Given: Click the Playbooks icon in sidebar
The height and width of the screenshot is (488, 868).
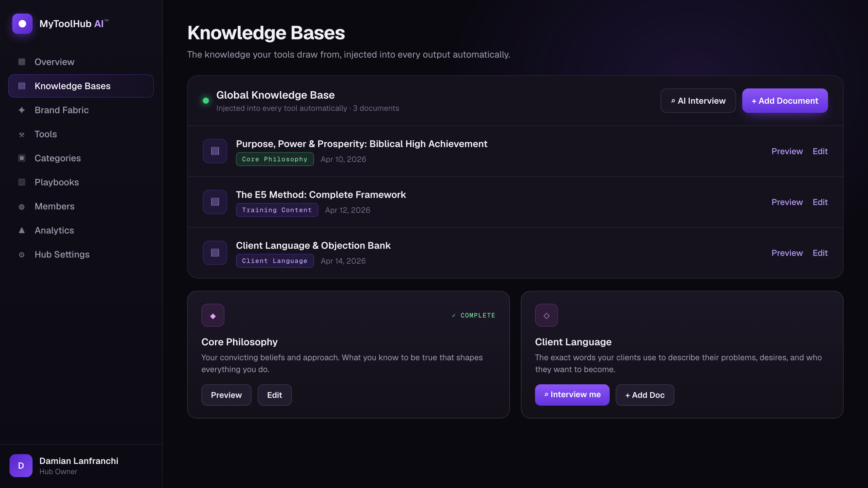Looking at the screenshot, I should click(22, 182).
